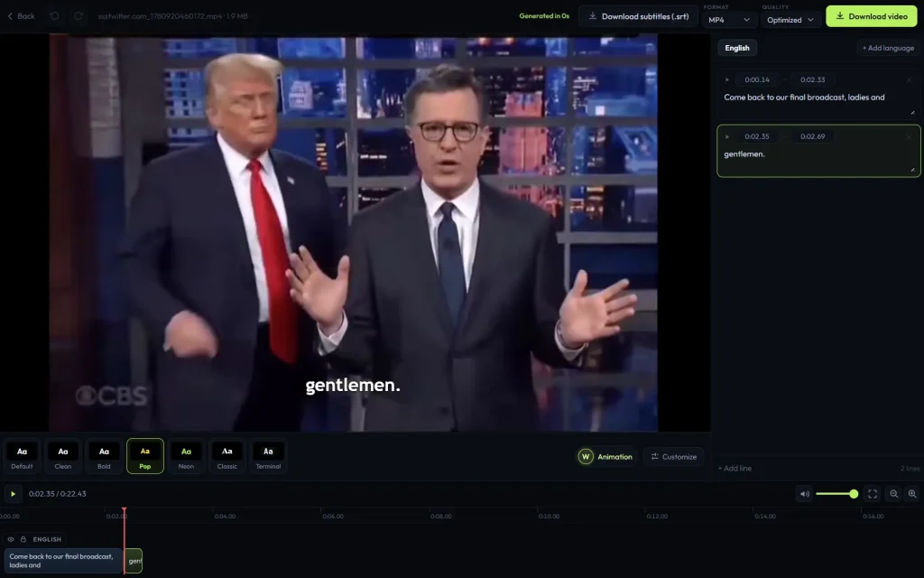Edit end time 0:02.69

tap(812, 136)
